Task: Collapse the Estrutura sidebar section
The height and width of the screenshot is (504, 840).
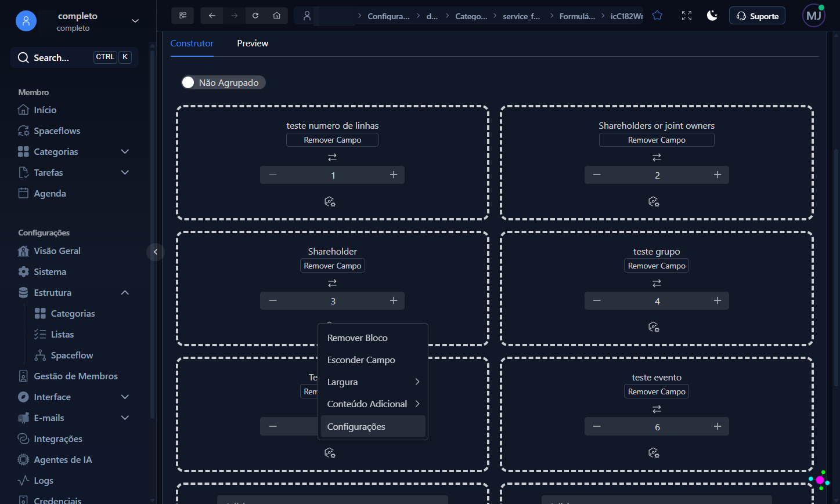Action: 125,292
